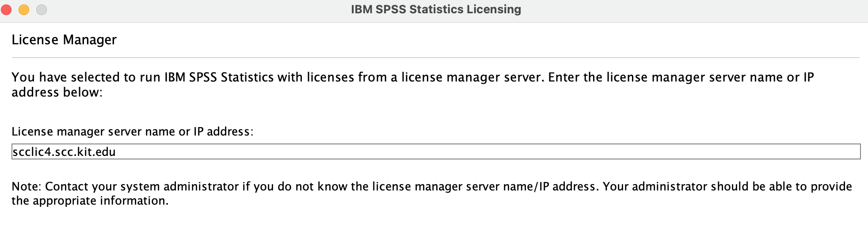
Task: Click the empty portion of the server field
Action: (x=486, y=151)
